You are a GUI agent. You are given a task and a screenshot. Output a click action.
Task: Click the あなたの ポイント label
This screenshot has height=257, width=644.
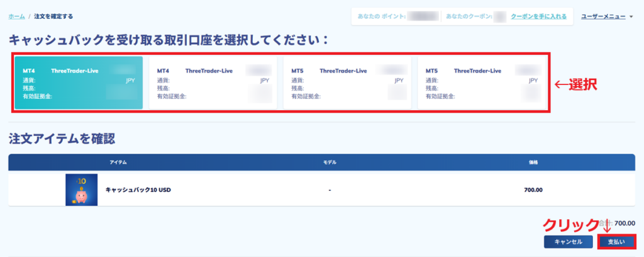point(382,16)
